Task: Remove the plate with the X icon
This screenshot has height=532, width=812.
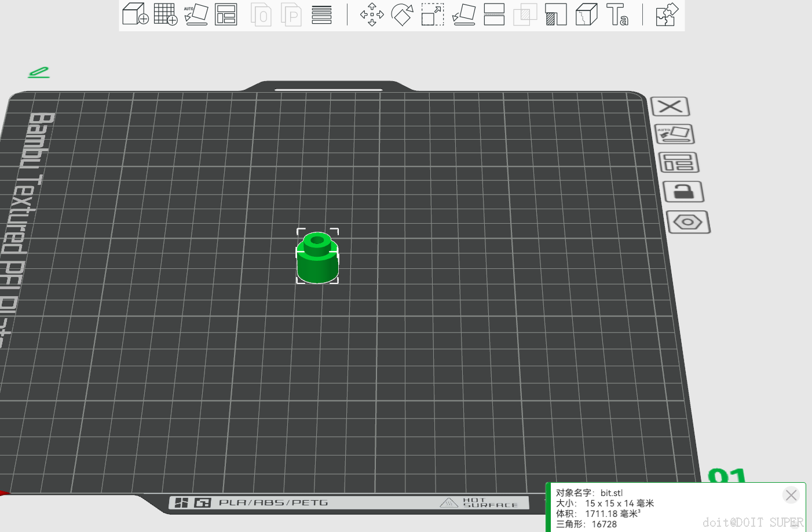Action: point(670,107)
